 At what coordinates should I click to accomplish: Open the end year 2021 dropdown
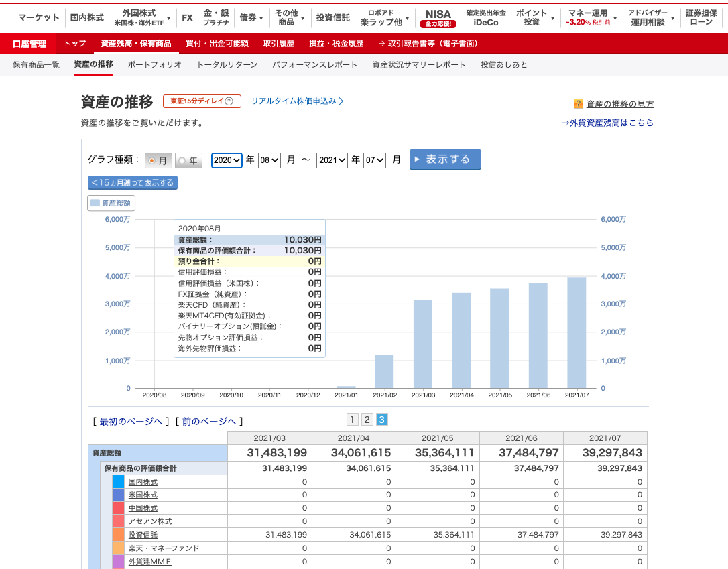(332, 160)
